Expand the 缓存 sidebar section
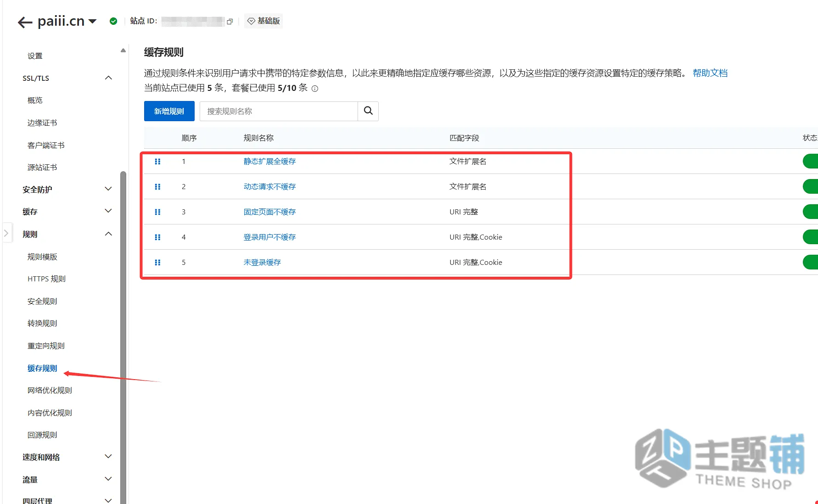Screen dimensions: 818x504 (108, 211)
